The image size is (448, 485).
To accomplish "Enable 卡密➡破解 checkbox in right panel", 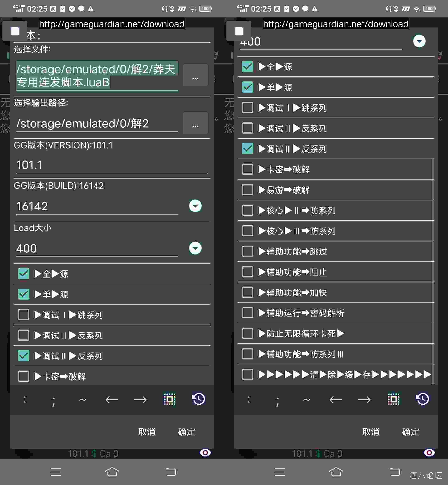I will (247, 169).
